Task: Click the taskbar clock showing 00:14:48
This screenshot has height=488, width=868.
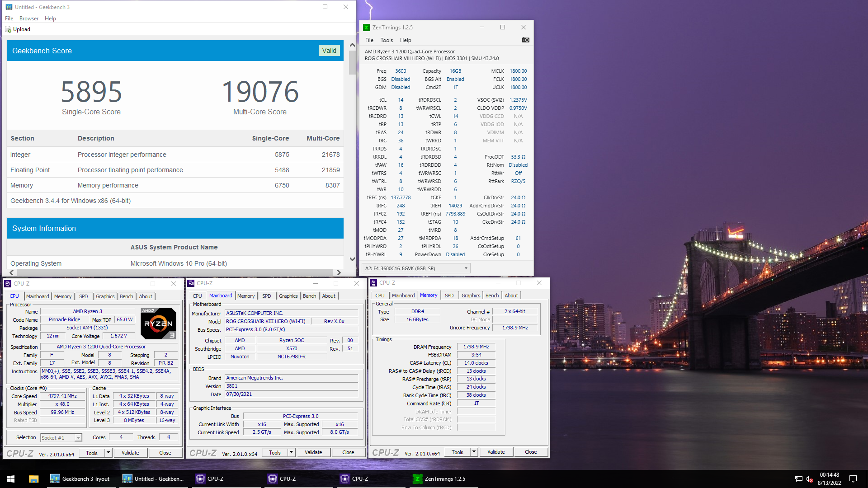Action: (829, 479)
